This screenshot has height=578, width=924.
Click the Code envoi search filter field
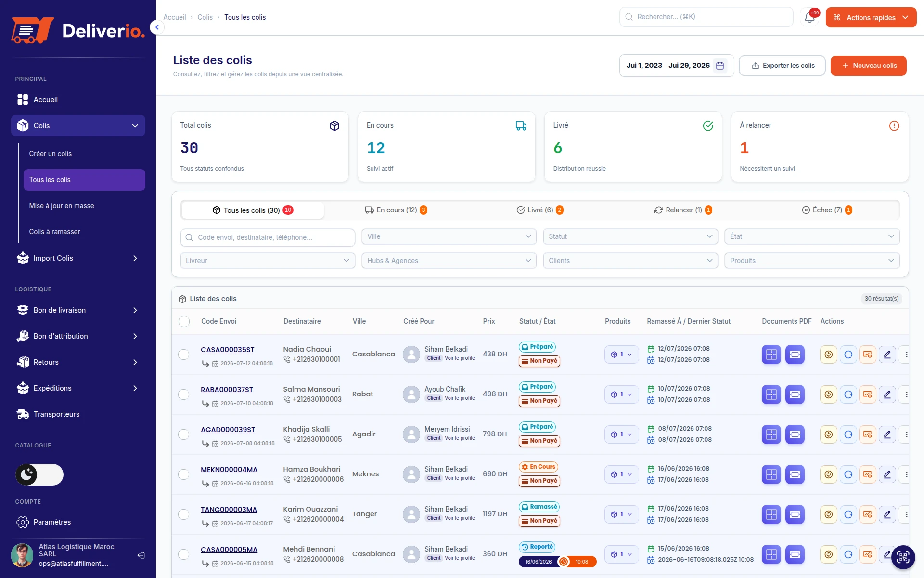(268, 237)
